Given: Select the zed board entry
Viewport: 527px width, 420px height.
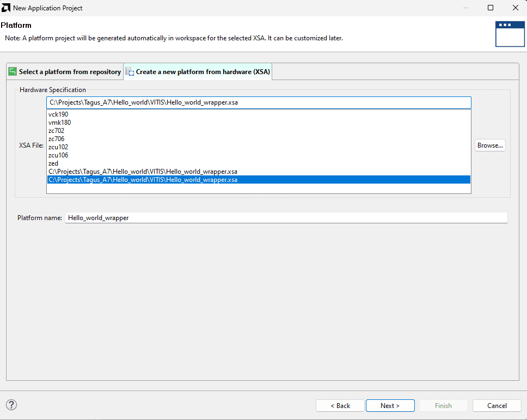Looking at the screenshot, I should click(53, 163).
